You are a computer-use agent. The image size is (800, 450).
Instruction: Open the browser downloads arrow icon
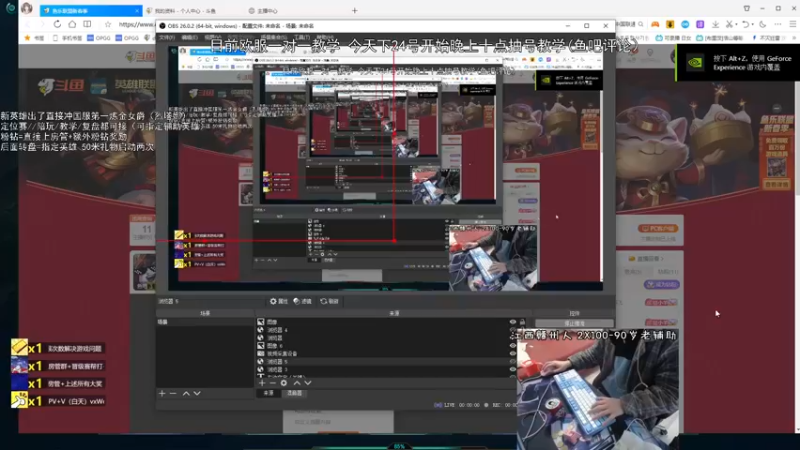[715, 24]
